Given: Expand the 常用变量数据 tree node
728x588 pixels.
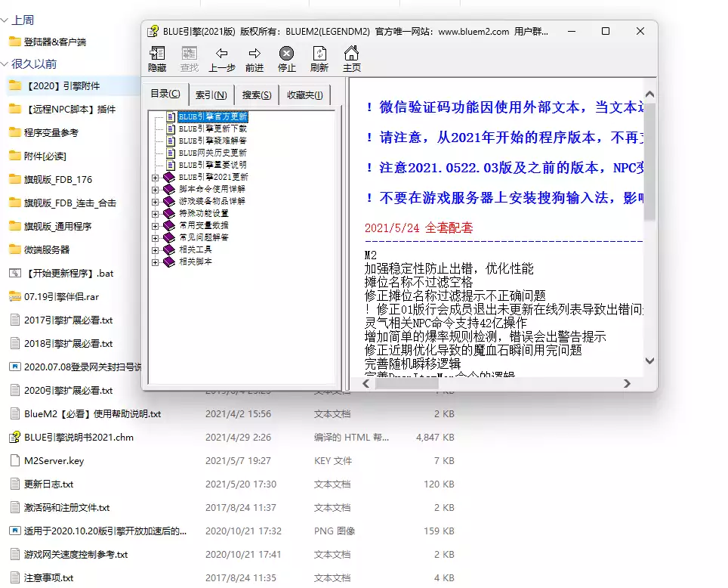Looking at the screenshot, I should tap(155, 226).
